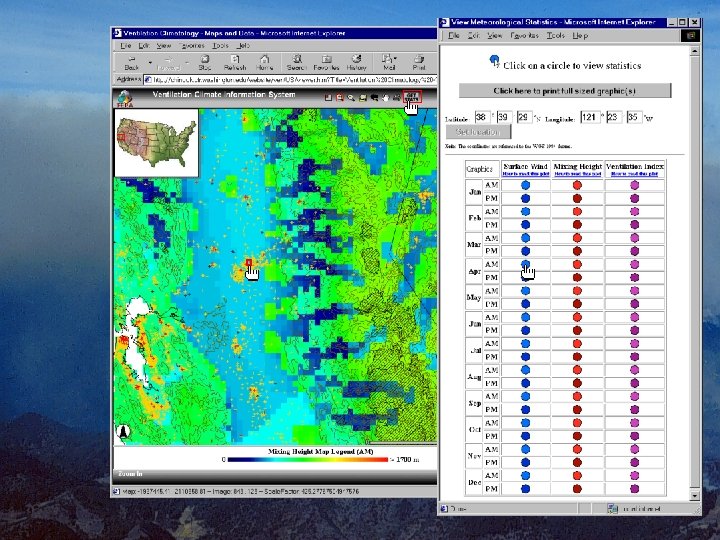This screenshot has width=720, height=540.
Task: Click the Jul PM Ventilation Index circle
Action: [x=635, y=357]
